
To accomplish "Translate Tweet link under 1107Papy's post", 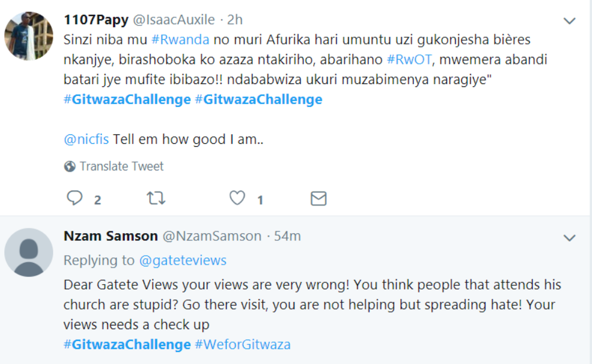I will click(121, 166).
